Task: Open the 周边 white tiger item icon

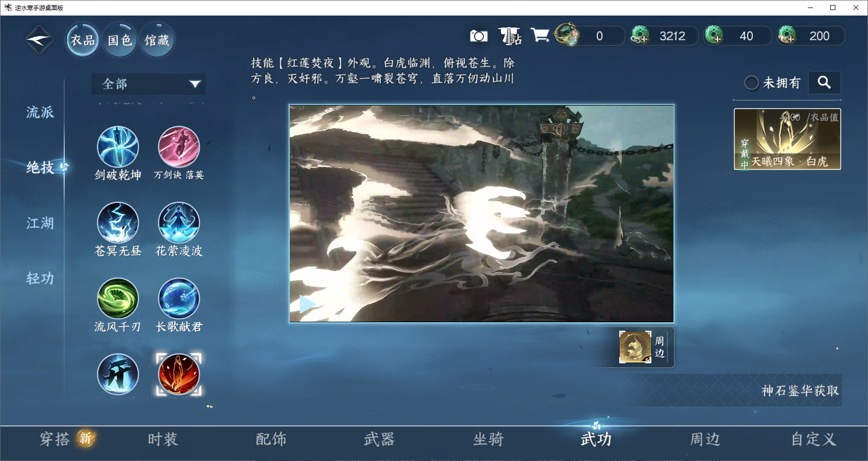Action: [x=635, y=347]
